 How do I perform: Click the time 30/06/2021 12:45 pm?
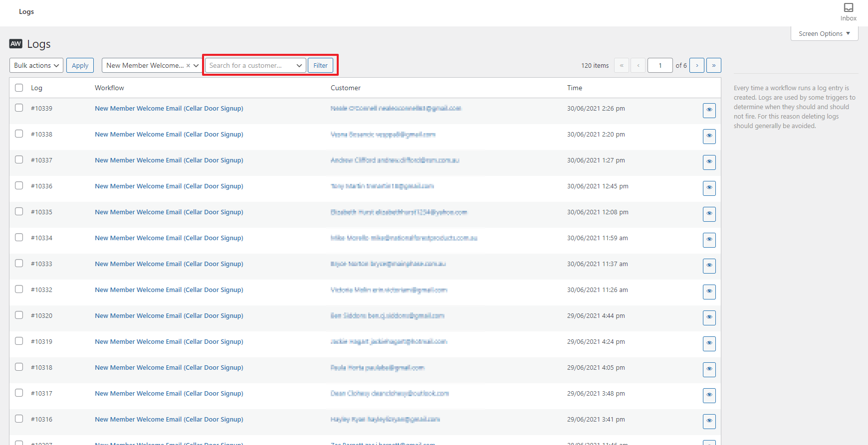point(598,186)
